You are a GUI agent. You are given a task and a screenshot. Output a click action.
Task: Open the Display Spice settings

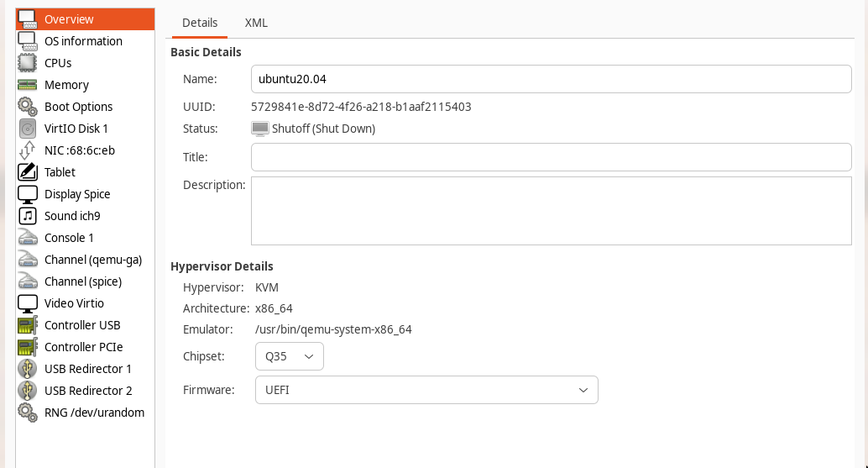77,194
